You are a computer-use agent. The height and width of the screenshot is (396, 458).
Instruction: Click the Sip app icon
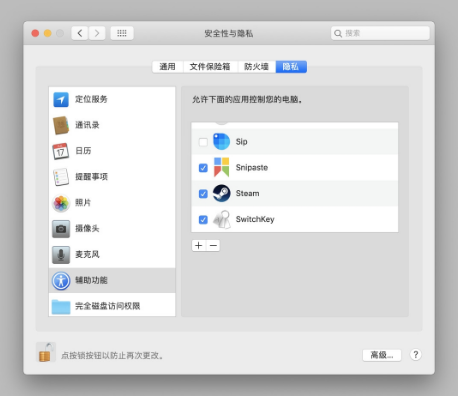[221, 142]
